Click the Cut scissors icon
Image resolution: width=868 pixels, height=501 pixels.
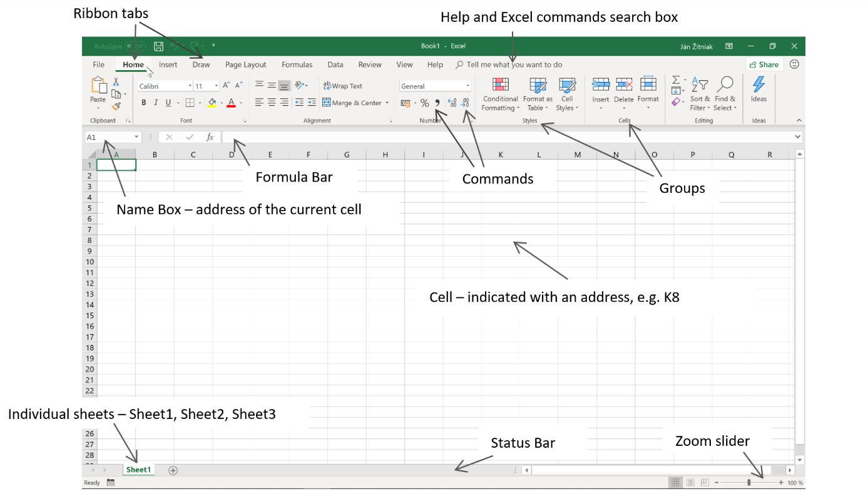point(116,82)
